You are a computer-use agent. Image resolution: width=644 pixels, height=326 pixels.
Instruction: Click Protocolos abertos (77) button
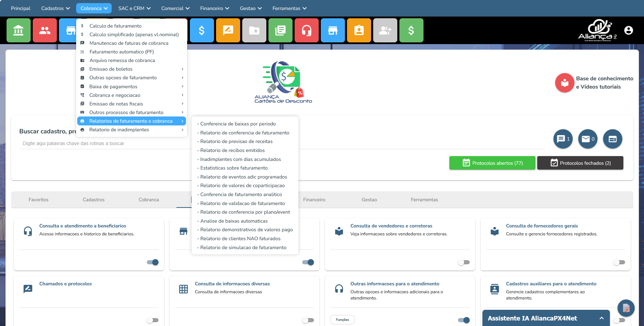pos(492,163)
